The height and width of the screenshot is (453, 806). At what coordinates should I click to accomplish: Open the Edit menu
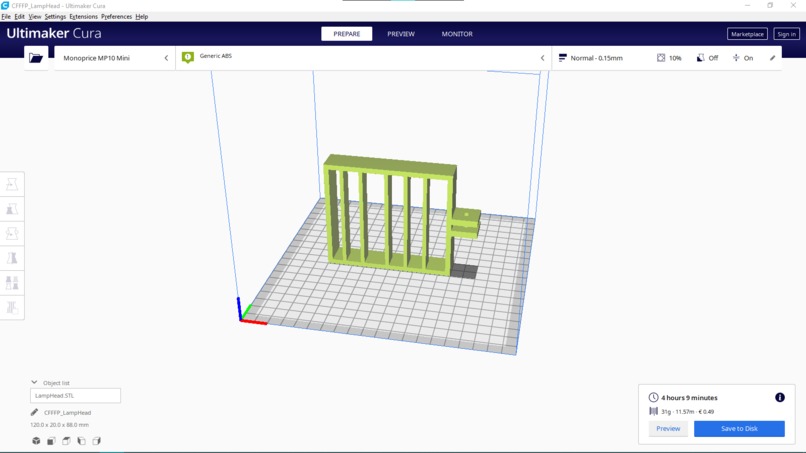[x=20, y=16]
